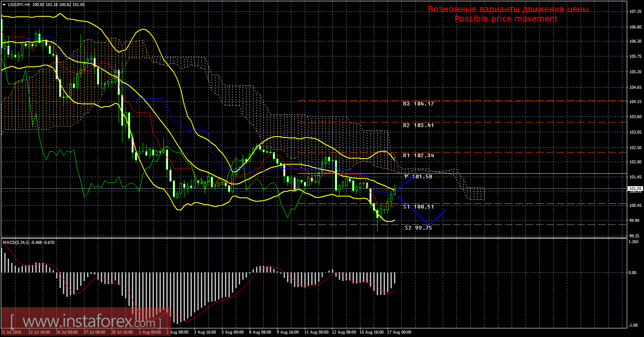
Task: Click the MACD(5,34,5) indicator label
Action: click(17, 243)
